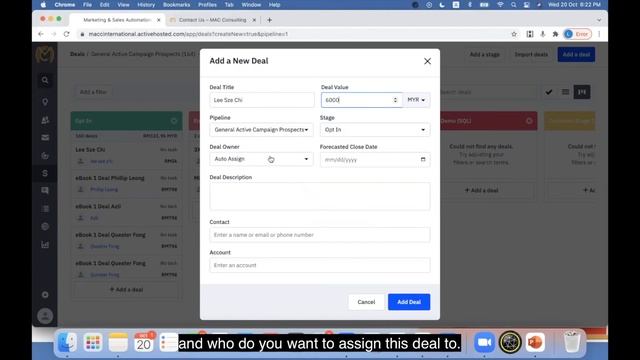Switch to the Contact Us MAC Consulting tab
The height and width of the screenshot is (360, 640).
tap(212, 20)
